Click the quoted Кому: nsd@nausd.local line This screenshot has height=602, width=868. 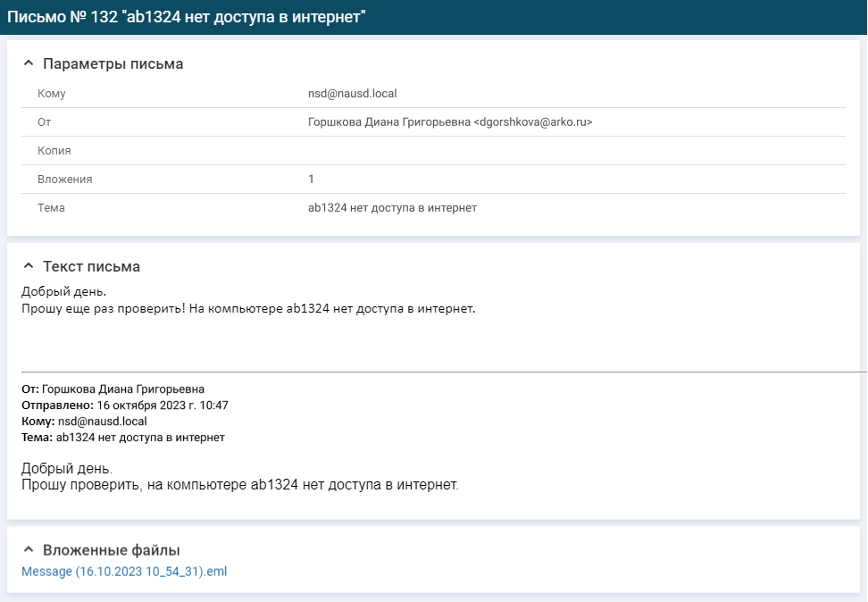point(84,422)
